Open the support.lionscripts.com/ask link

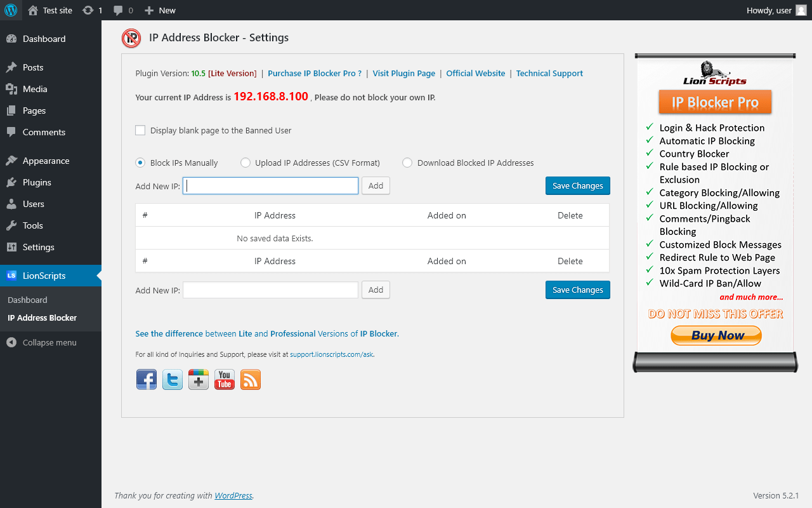pyautogui.click(x=331, y=354)
